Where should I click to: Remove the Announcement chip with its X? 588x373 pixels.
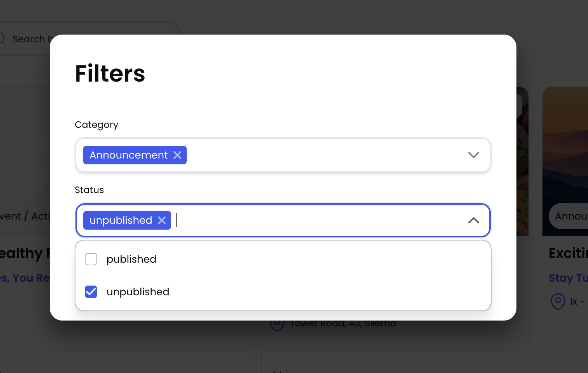pyautogui.click(x=177, y=155)
